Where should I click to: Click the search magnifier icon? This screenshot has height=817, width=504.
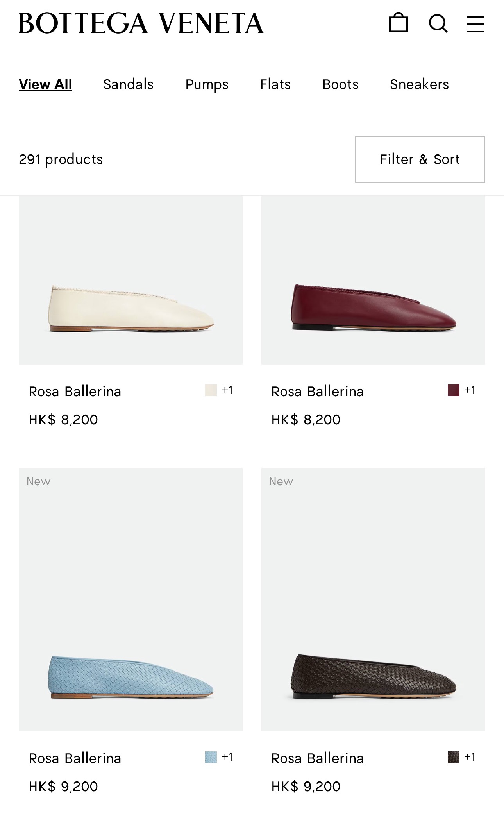(438, 23)
